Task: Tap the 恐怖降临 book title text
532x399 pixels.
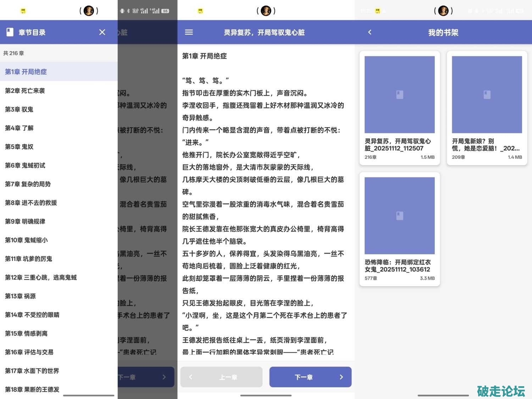Action: click(397, 266)
